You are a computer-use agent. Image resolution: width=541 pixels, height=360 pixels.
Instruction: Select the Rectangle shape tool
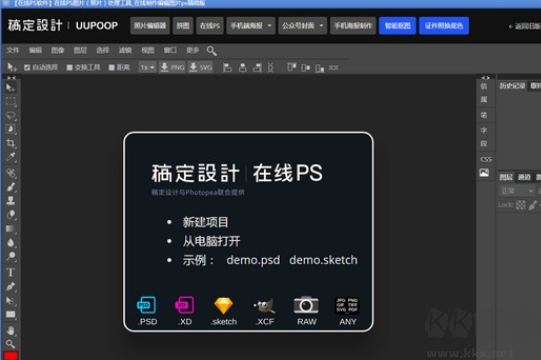10,314
